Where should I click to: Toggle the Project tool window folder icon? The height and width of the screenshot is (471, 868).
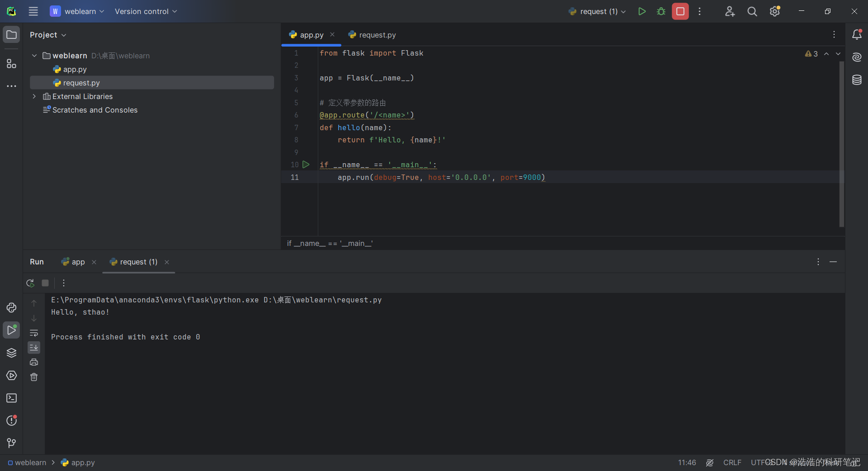[x=11, y=35]
